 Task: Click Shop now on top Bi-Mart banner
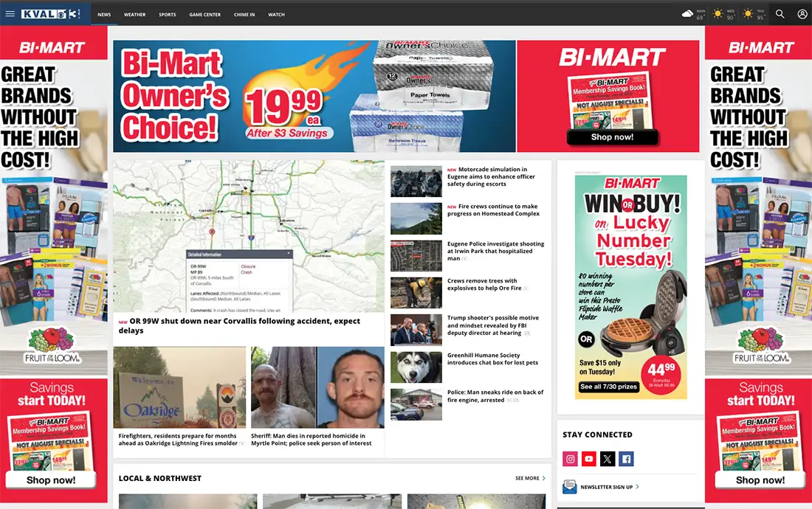click(612, 137)
